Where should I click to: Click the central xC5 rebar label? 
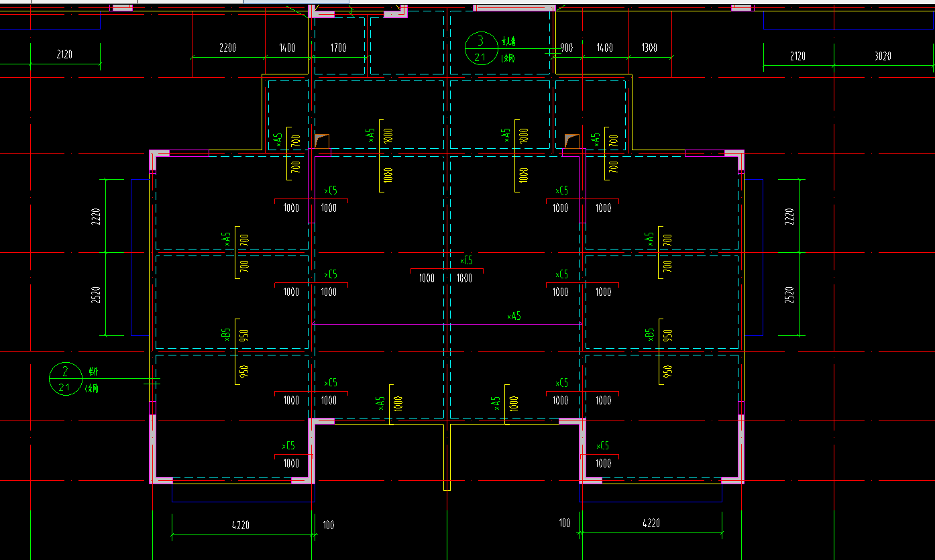coord(466,260)
